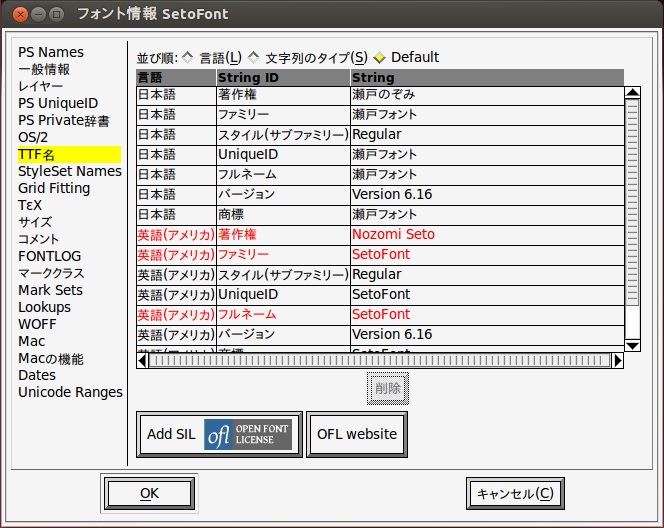Select Regular in Japanese スタイル row
Image resolution: width=664 pixels, height=528 pixels.
coord(487,135)
